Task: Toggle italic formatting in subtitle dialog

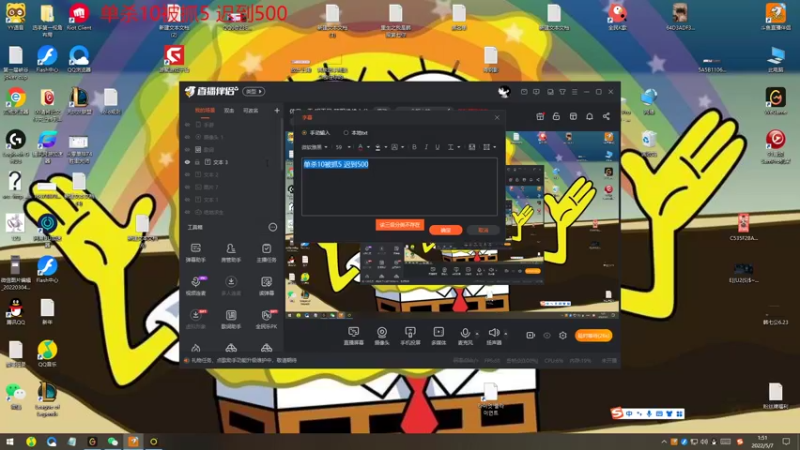Action: 426,147
